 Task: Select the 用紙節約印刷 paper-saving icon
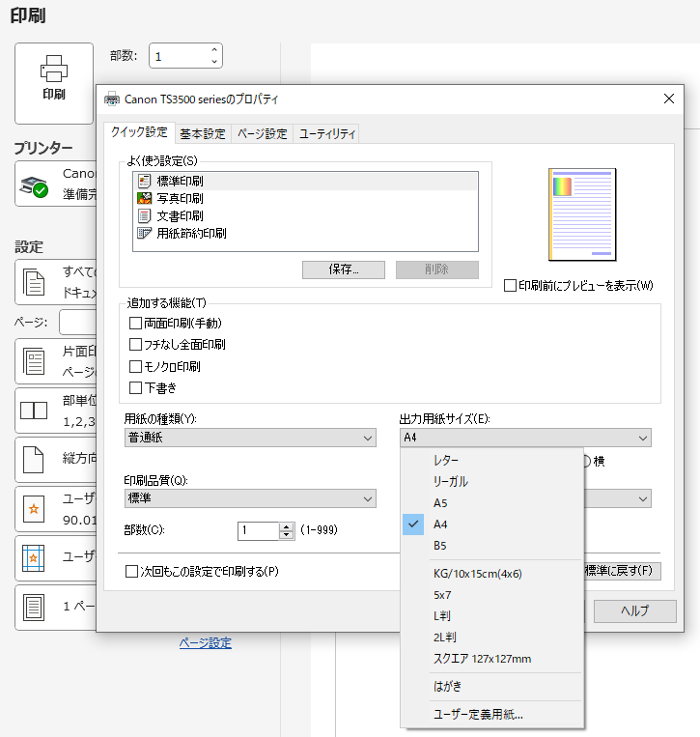(144, 233)
